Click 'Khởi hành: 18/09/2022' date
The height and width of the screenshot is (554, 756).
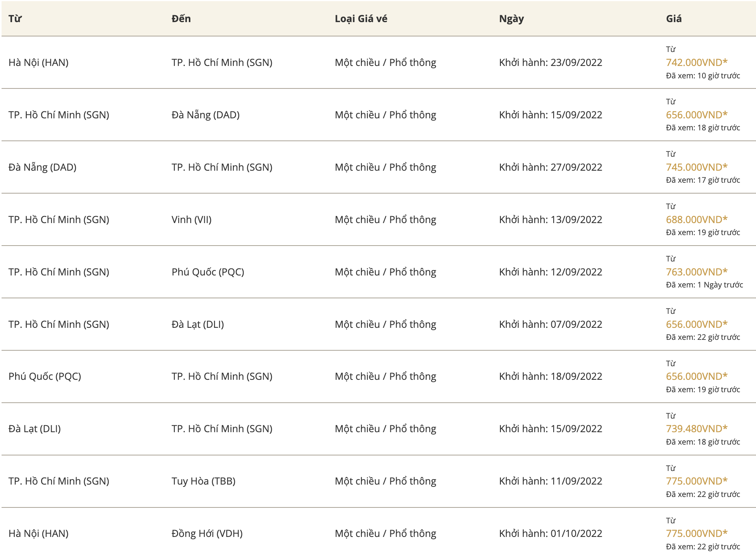[551, 376]
